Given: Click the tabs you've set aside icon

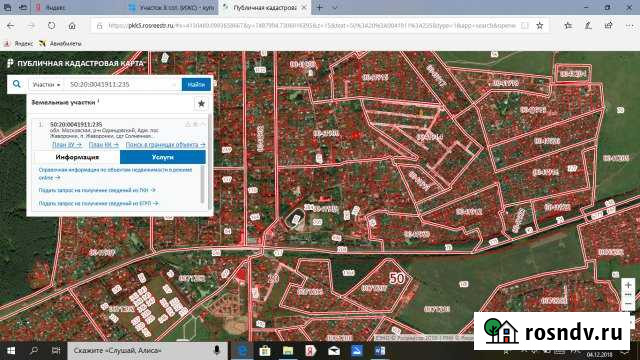Looking at the screenshot, I should click(8, 8).
